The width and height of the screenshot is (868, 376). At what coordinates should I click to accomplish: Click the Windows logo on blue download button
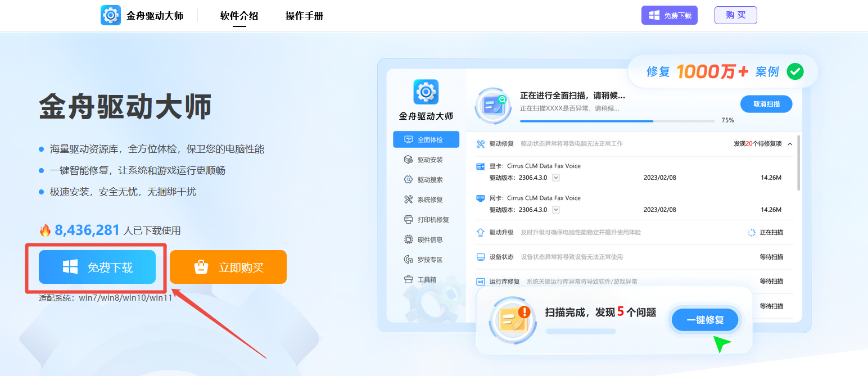tap(70, 267)
